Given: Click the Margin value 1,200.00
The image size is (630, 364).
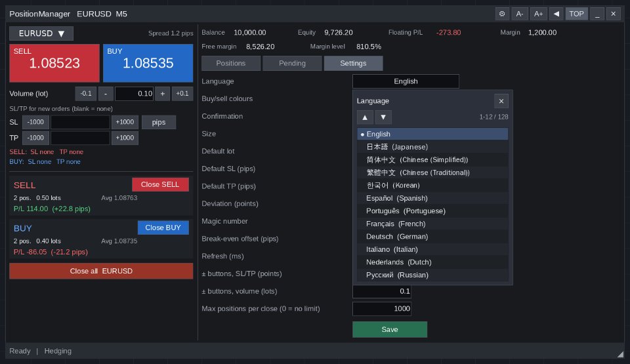Looking at the screenshot, I should pos(542,33).
